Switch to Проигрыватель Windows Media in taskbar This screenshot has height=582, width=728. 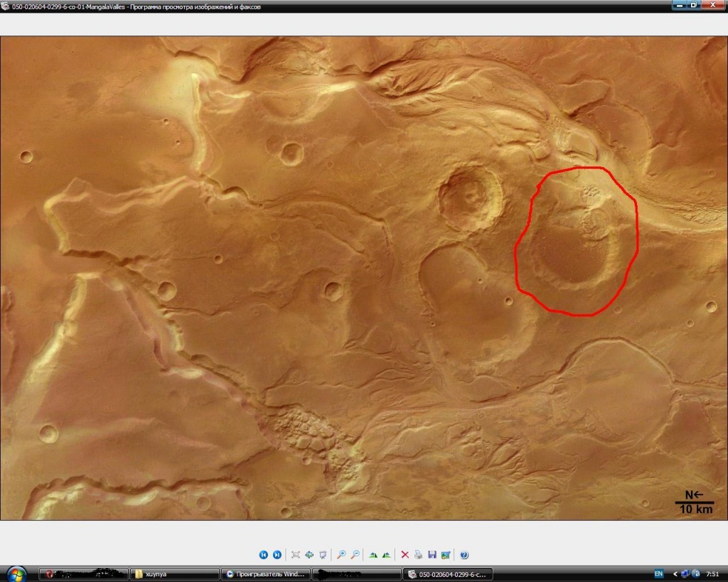[x=265, y=573]
